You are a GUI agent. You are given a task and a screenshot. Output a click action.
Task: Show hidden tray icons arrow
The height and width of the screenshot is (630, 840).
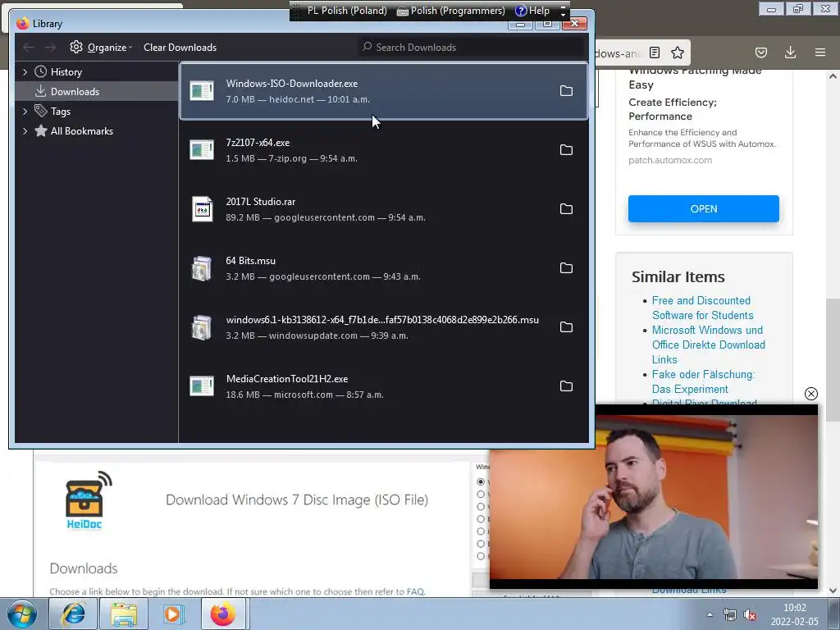coord(710,614)
